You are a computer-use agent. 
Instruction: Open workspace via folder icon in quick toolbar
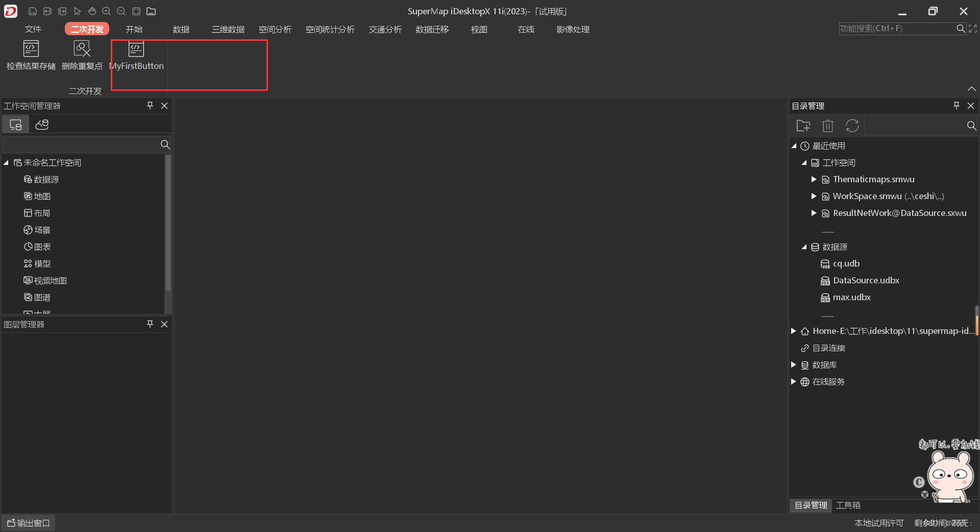[151, 11]
